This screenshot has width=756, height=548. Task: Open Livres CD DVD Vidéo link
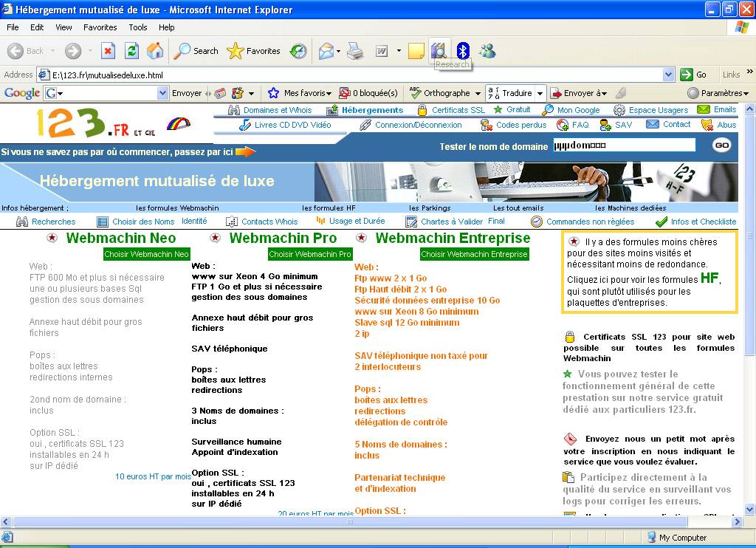292,125
